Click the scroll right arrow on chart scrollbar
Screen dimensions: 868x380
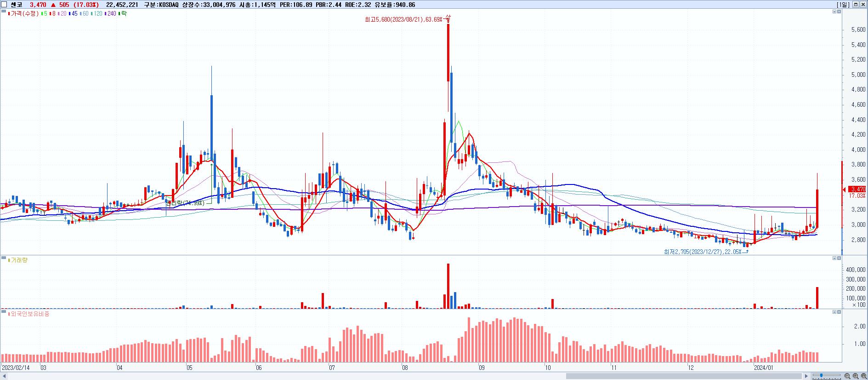[x=806, y=376]
